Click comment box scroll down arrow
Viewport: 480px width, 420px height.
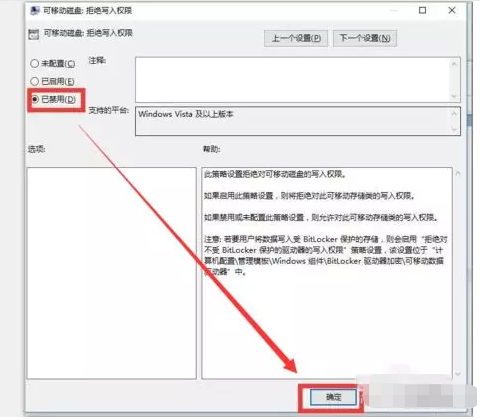454,96
